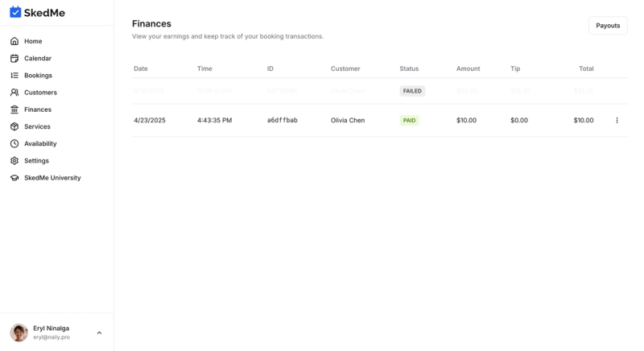644x351 pixels.
Task: Click Eryl Ninalga's profile avatar
Action: (x=19, y=332)
